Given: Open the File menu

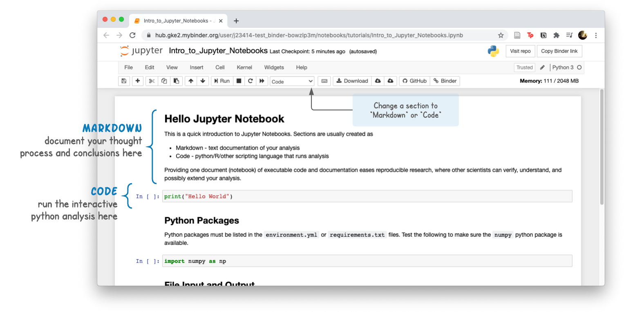Looking at the screenshot, I should 129,67.
